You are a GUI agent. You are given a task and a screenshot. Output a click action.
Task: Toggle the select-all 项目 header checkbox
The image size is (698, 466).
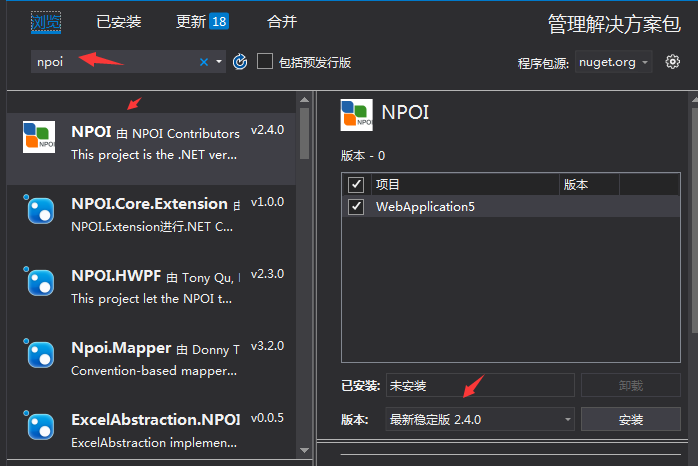coord(356,184)
